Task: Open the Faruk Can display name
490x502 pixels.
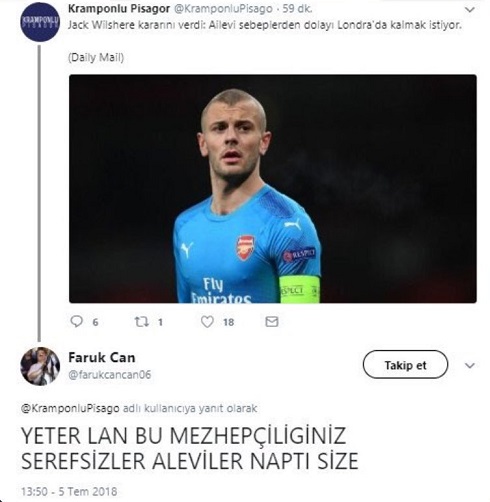Action: (102, 358)
